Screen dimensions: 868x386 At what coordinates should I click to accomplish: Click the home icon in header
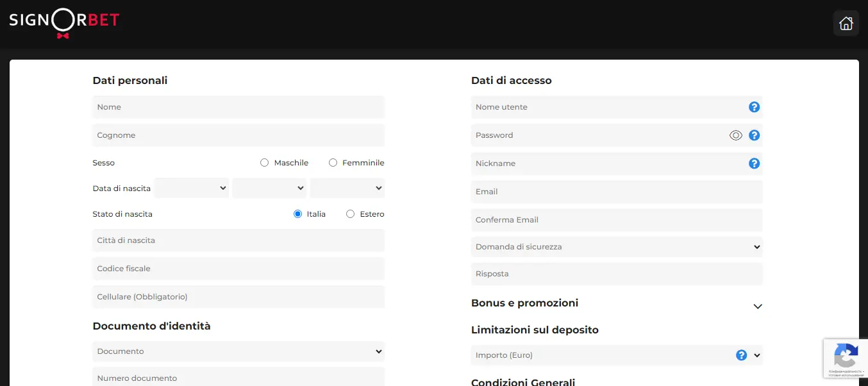pyautogui.click(x=846, y=24)
